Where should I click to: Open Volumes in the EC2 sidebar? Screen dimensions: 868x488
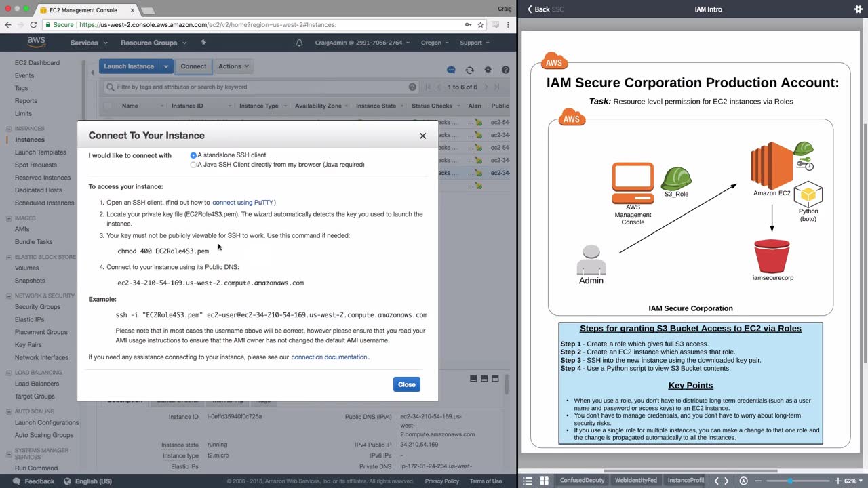point(27,268)
